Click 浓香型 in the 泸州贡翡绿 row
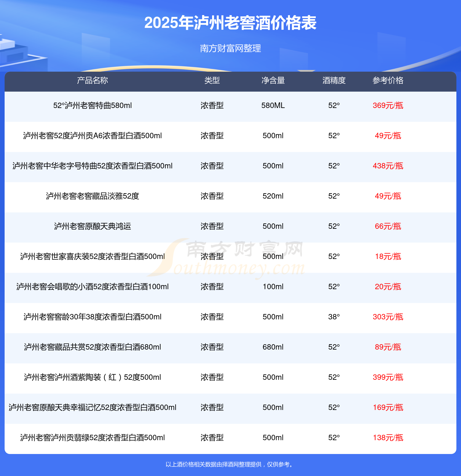461x476 pixels. tap(212, 438)
